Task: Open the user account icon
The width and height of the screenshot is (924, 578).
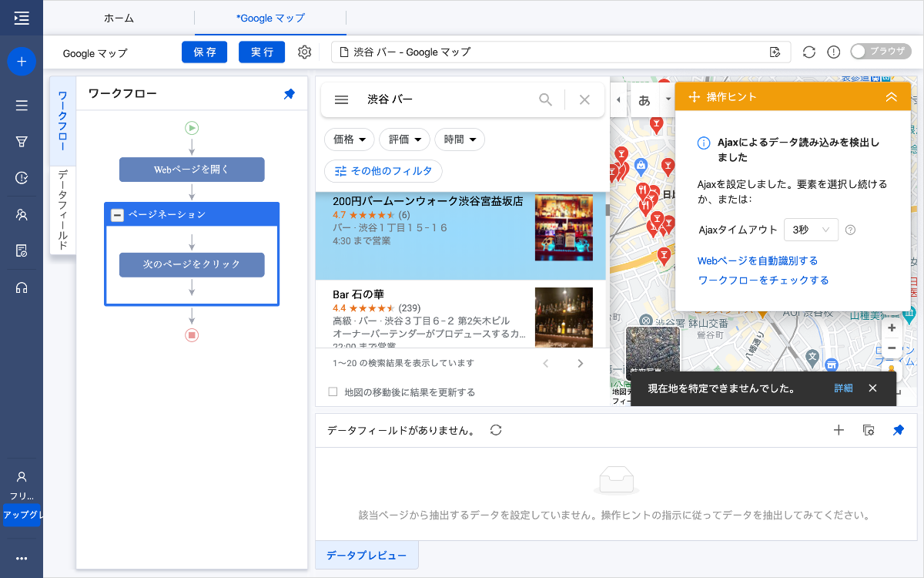Action: point(22,477)
